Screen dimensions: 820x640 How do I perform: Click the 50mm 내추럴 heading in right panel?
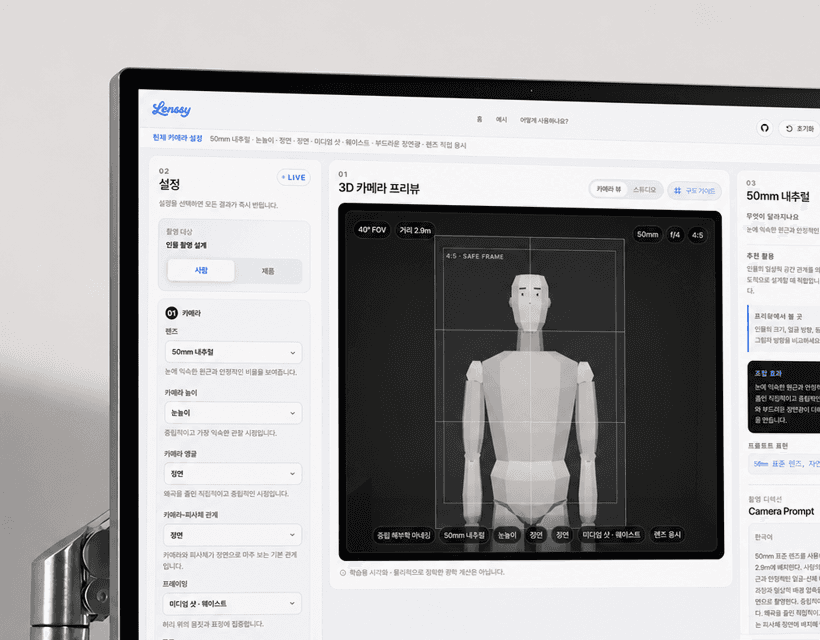pos(778,196)
